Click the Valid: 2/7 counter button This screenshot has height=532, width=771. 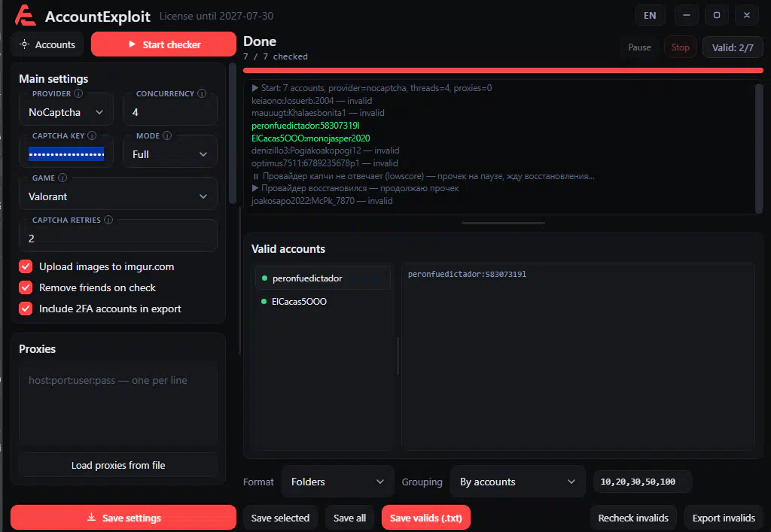(x=732, y=47)
